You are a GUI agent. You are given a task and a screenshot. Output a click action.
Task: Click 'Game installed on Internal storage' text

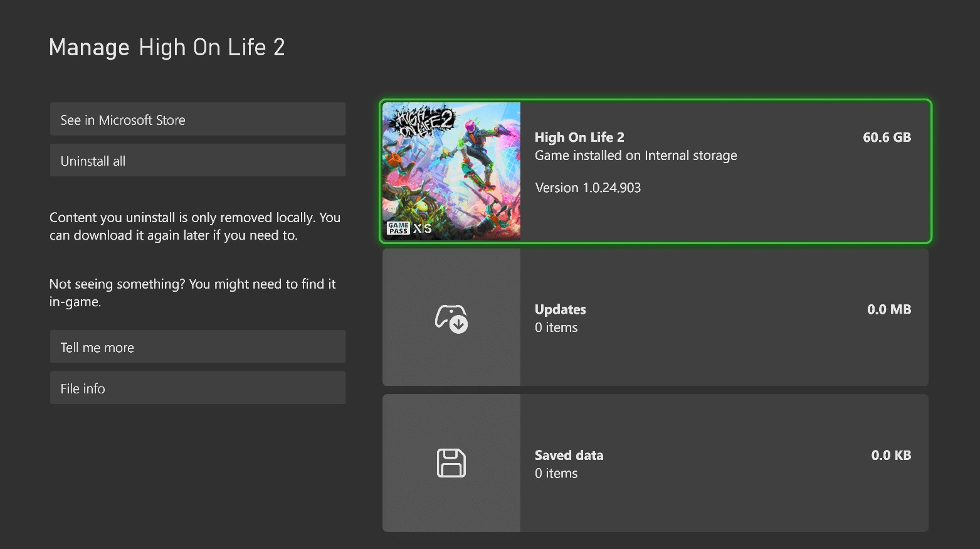point(635,156)
